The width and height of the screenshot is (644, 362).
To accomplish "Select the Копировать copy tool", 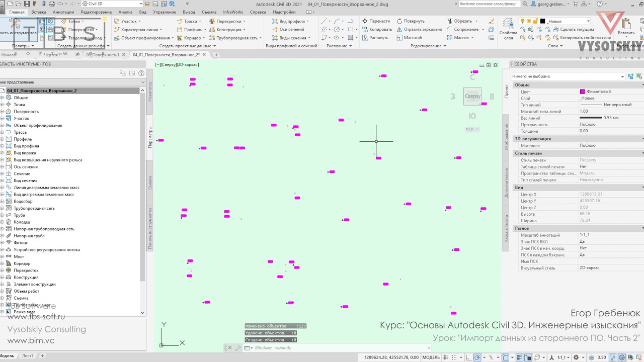I will click(377, 30).
